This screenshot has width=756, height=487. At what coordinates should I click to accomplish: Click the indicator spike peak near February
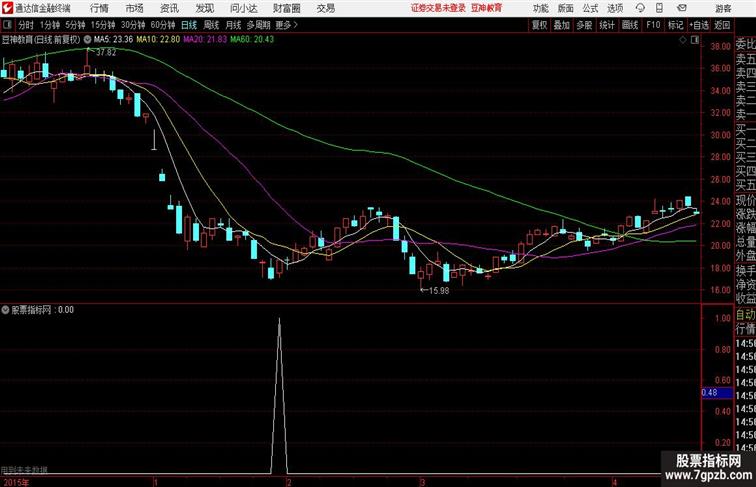point(279,320)
